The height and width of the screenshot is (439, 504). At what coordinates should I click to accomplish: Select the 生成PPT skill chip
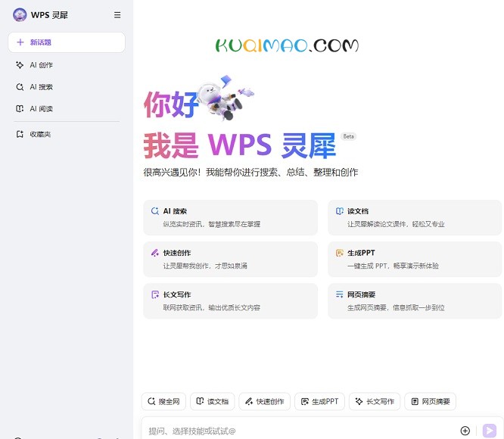coord(319,401)
